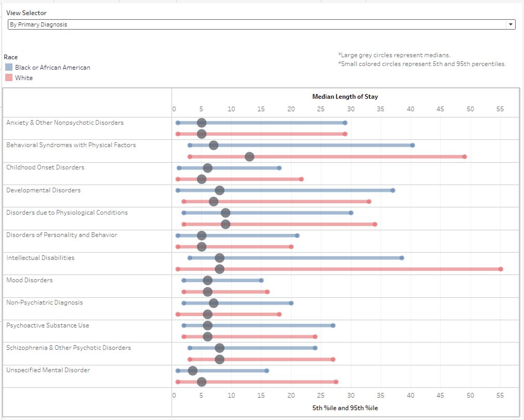Select the grey median circle for Behavioral Syndromes Black

coord(214,145)
